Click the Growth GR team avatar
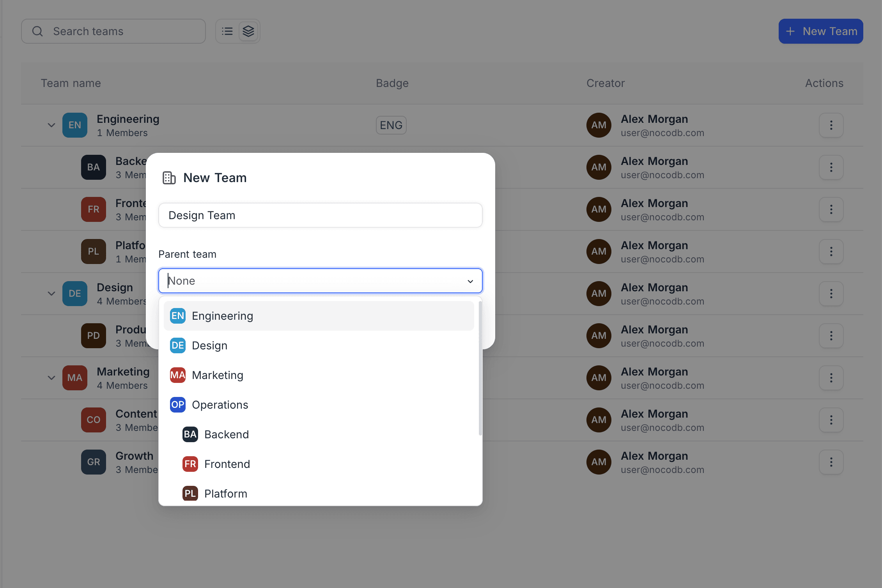 point(94,462)
